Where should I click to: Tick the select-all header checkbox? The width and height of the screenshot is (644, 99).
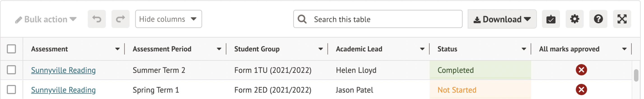coord(12,49)
